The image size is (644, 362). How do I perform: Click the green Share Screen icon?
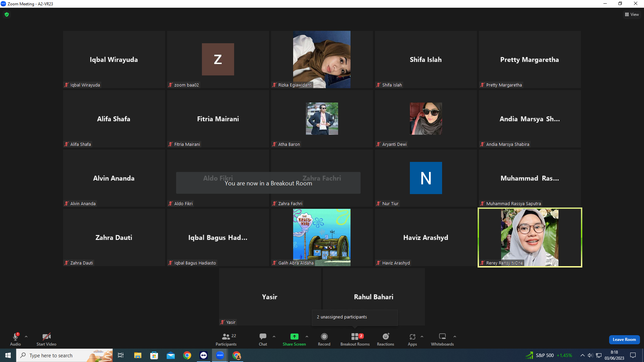tap(294, 337)
